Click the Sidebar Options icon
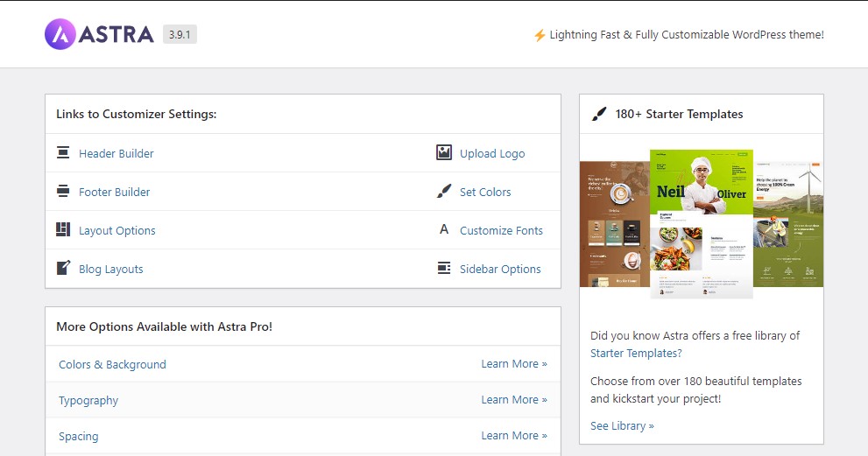The width and height of the screenshot is (868, 456). [444, 268]
